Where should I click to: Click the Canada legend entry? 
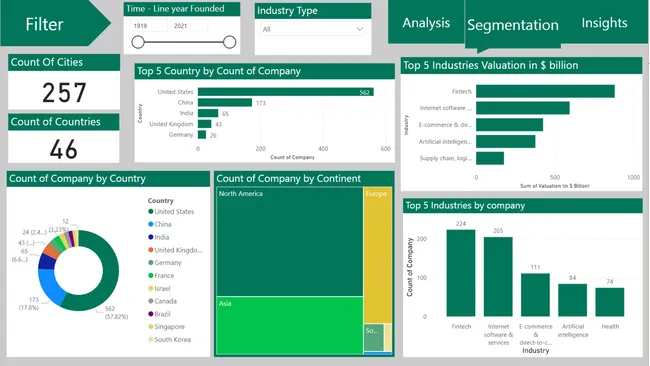click(x=162, y=301)
